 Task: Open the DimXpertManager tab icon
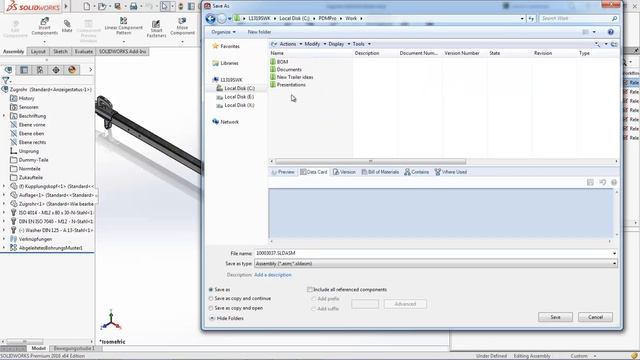click(x=56, y=70)
